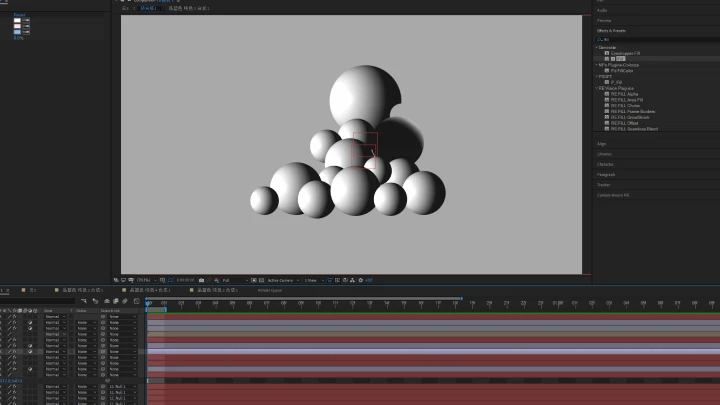The height and width of the screenshot is (405, 720).
Task: Open the Paragraph panel
Action: pyautogui.click(x=606, y=175)
